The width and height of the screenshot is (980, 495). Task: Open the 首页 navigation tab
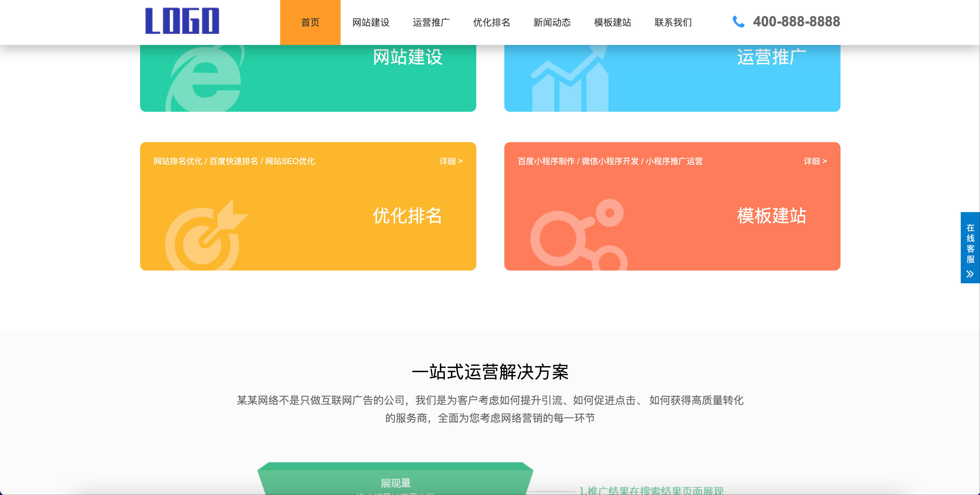[310, 22]
